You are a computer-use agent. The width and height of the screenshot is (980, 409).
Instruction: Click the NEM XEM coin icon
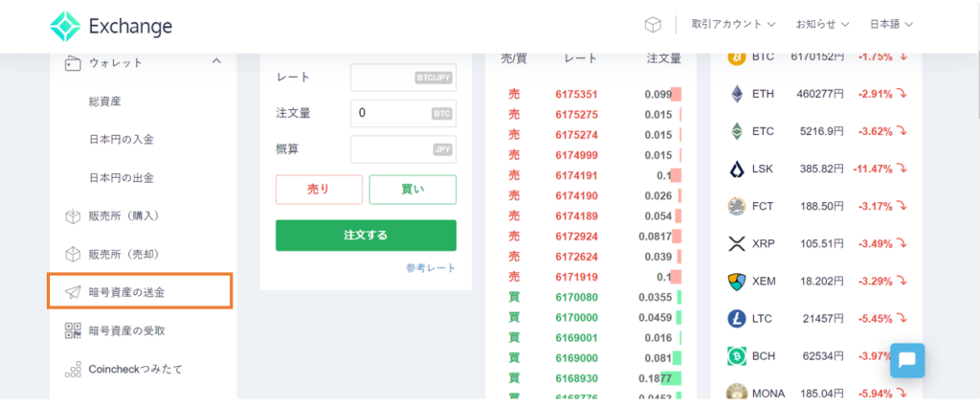pos(737,281)
